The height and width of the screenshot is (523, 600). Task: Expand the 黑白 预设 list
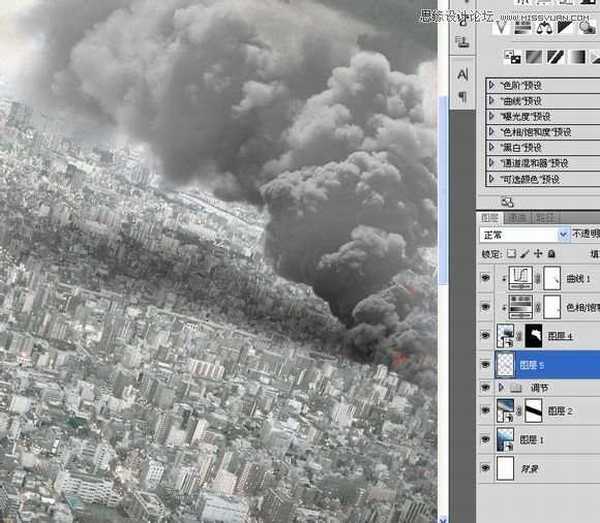click(x=492, y=147)
